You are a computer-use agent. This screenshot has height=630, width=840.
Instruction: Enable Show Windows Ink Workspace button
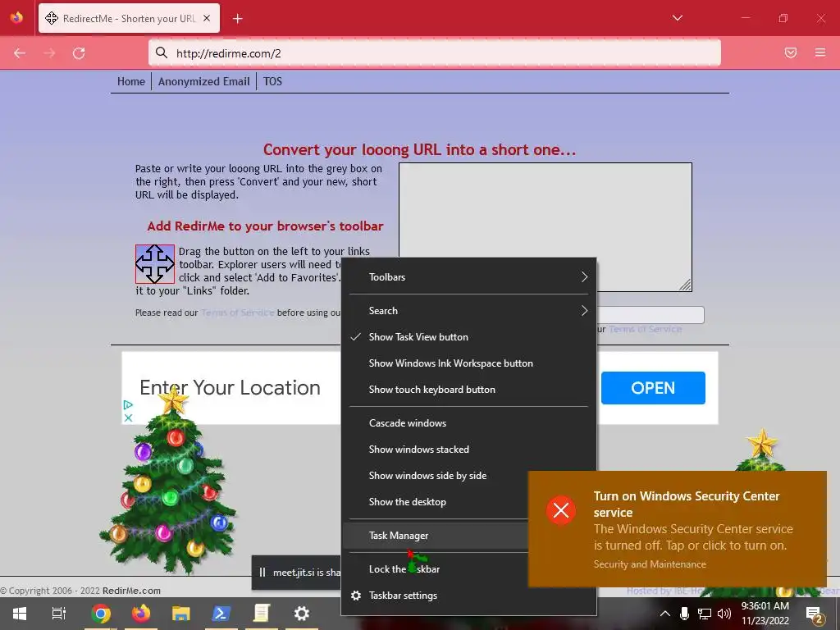468,363
